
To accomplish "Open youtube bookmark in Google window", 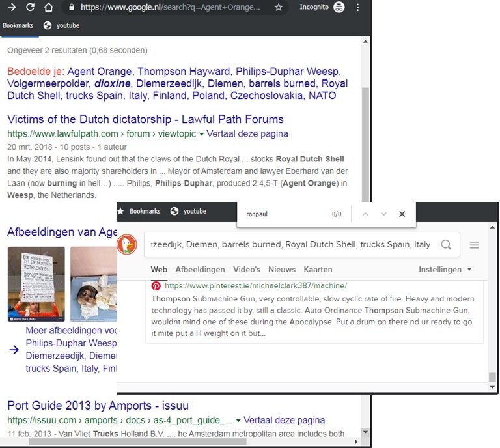I will 68,25.
